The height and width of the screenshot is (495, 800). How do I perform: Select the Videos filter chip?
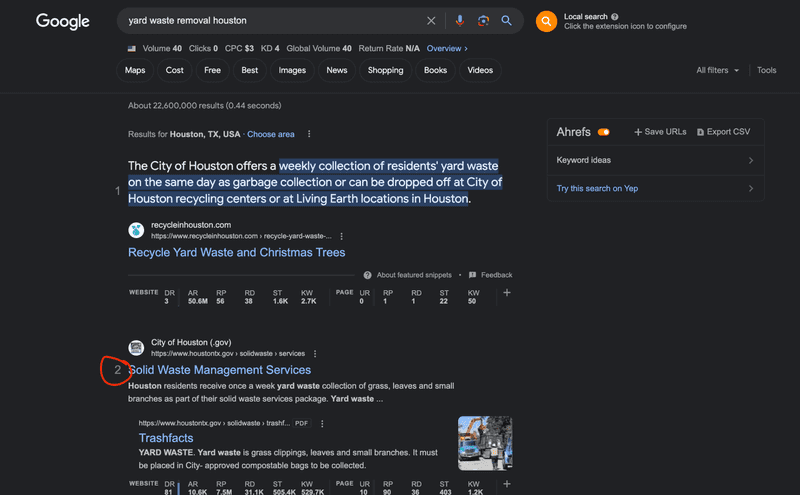pos(480,70)
